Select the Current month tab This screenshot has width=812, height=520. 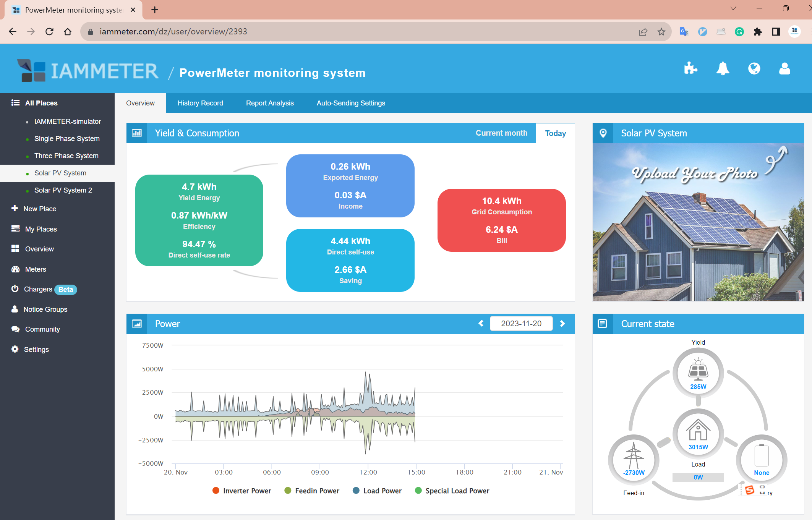501,133
